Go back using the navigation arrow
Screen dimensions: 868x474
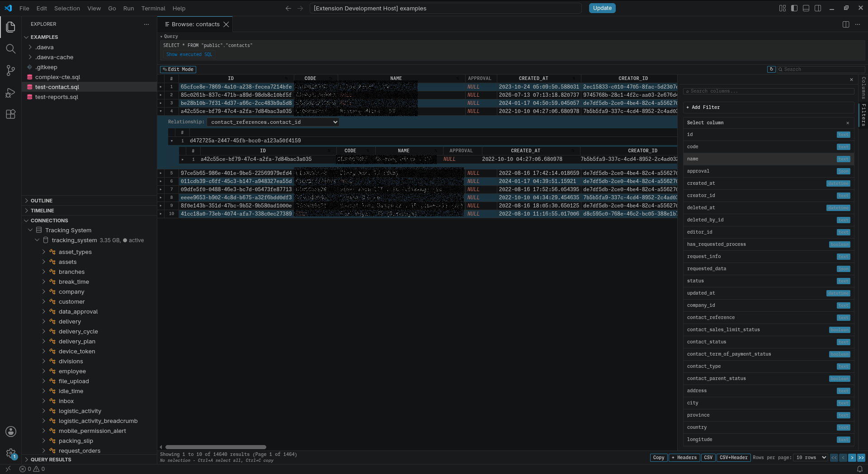point(288,8)
